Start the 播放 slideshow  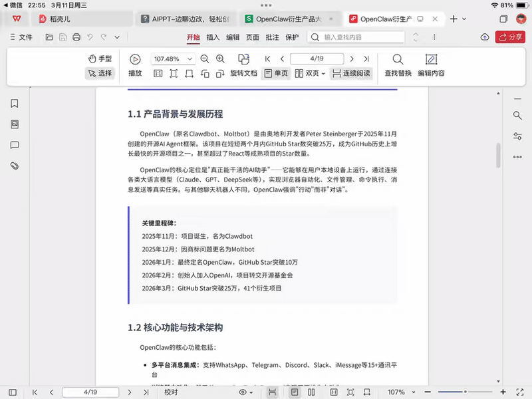tap(135, 65)
